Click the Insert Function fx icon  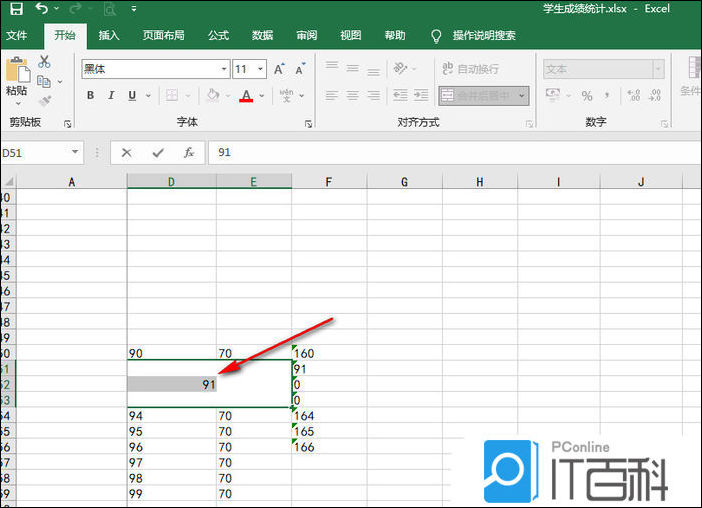tap(188, 153)
